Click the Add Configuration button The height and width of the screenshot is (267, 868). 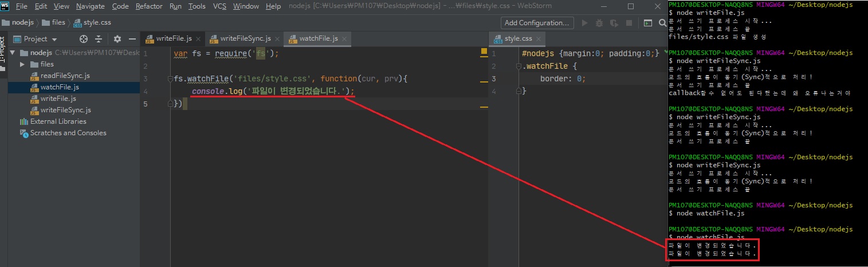(537, 23)
